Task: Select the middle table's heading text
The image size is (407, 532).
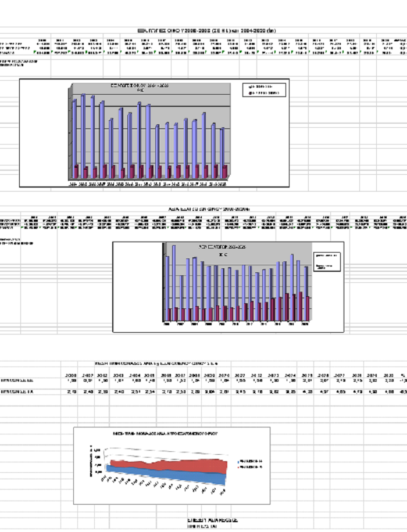Action: [x=209, y=208]
